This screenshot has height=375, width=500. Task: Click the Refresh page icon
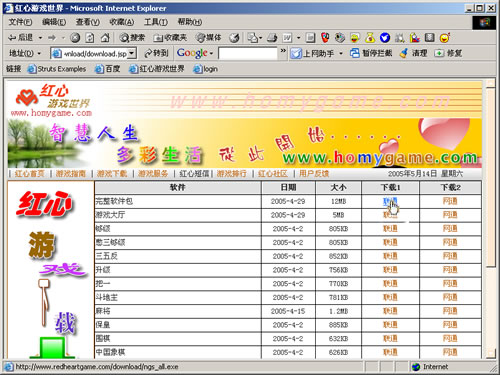[x=90, y=38]
